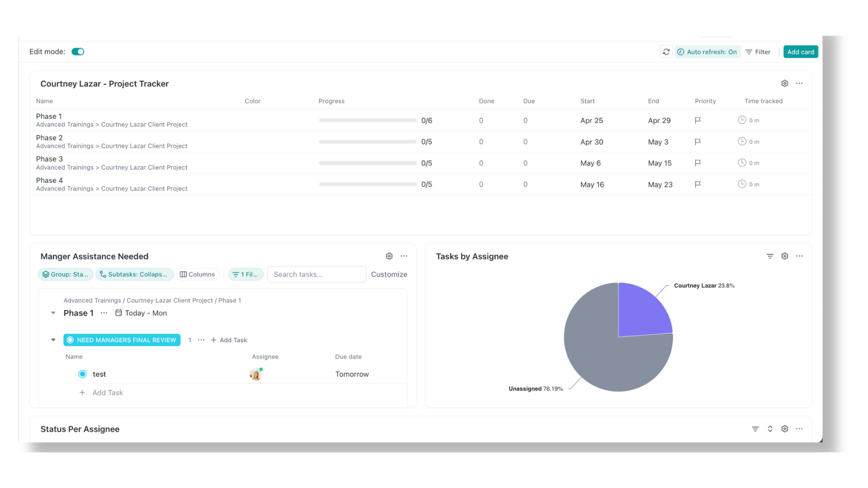Image resolution: width=868 pixels, height=488 pixels.
Task: Expand Phase 1 task group chevron
Action: [x=54, y=313]
